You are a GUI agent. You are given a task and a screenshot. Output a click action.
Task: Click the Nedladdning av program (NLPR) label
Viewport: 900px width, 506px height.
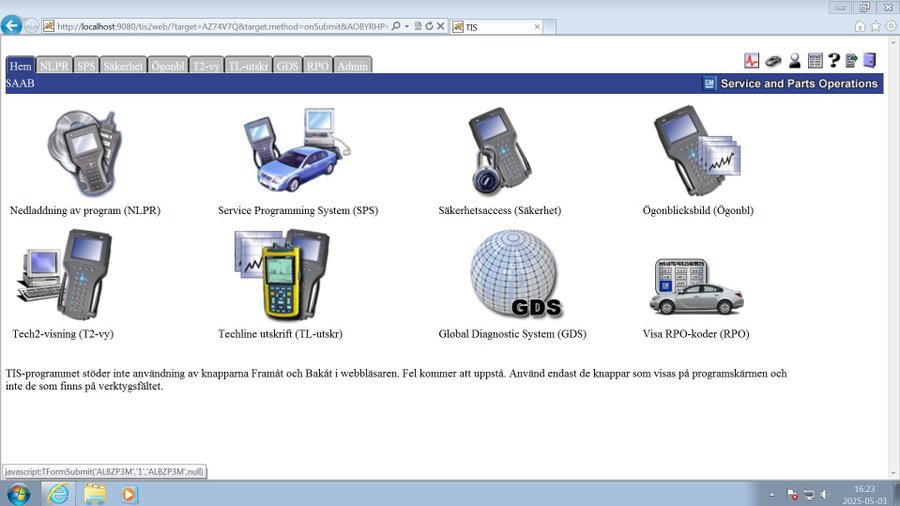click(x=85, y=211)
